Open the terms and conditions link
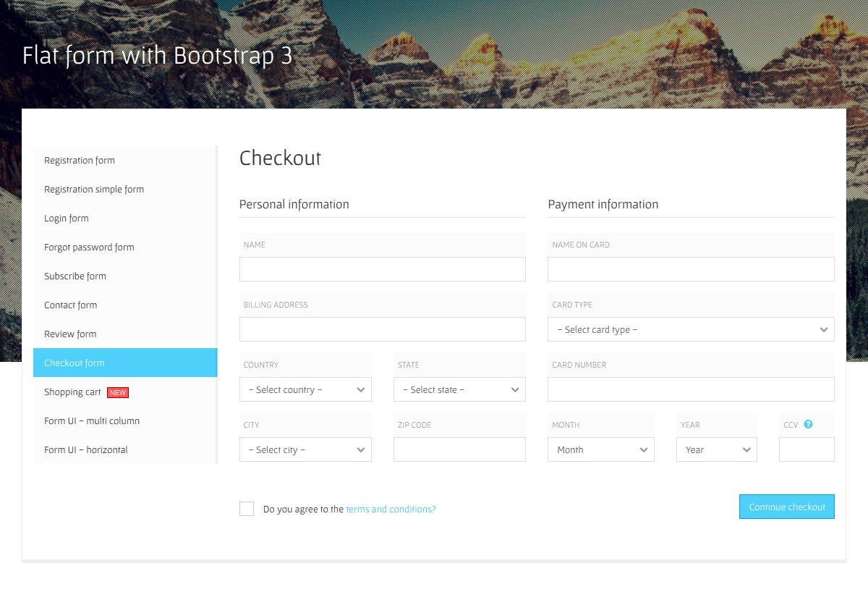 click(390, 509)
